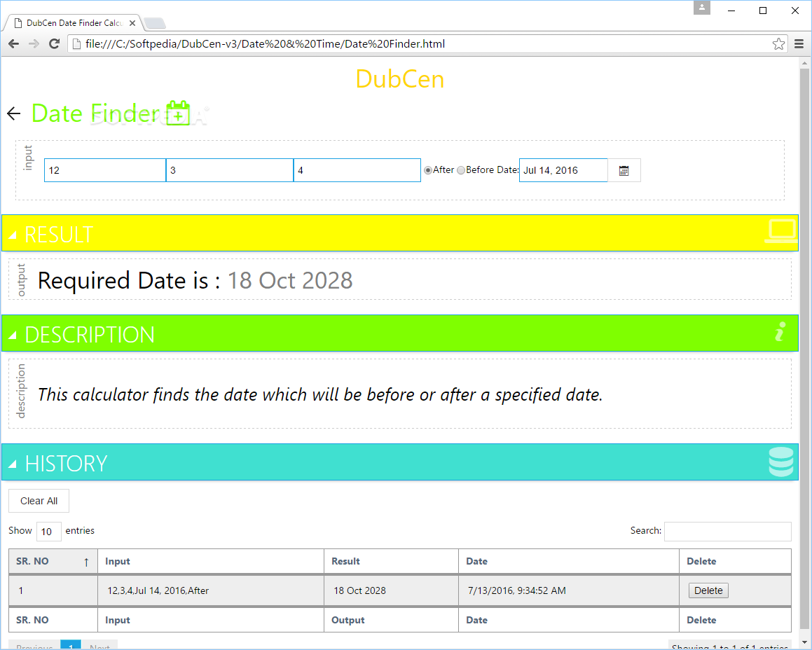
Task: Click the Chrome user profile icon
Action: [702, 7]
